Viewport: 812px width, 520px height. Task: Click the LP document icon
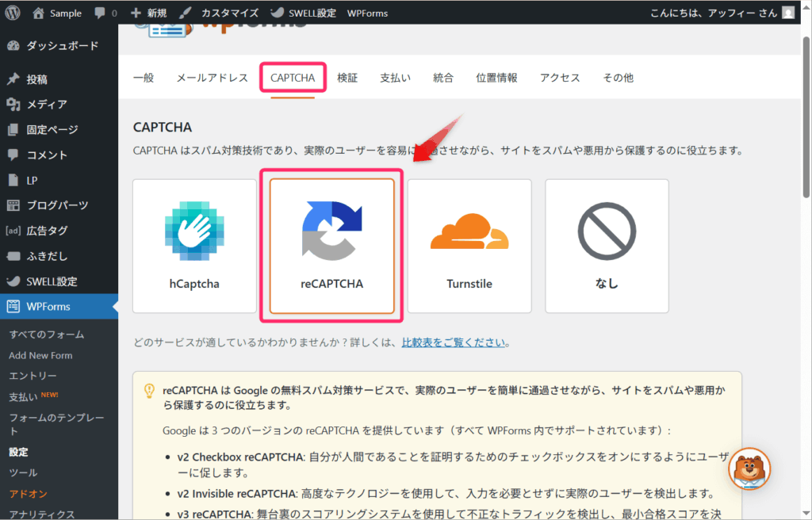point(13,180)
